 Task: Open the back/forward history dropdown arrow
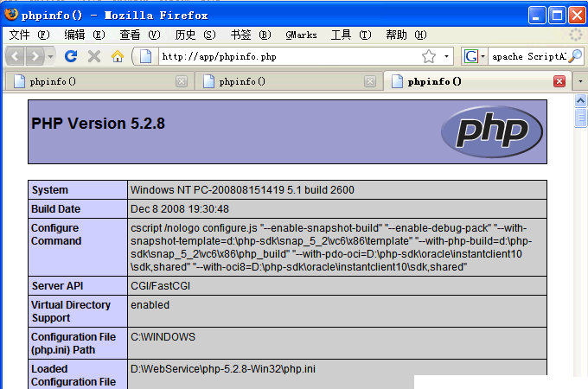[x=50, y=56]
